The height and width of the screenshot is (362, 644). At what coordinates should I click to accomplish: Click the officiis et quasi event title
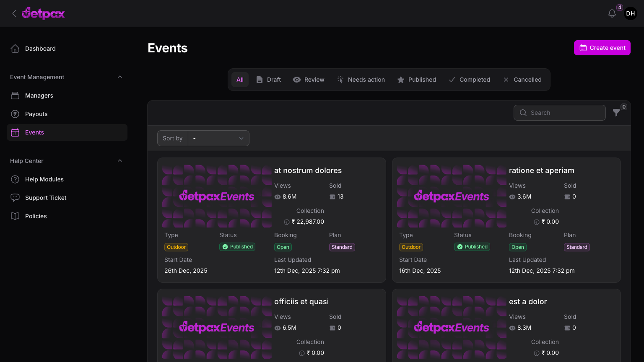click(x=301, y=302)
